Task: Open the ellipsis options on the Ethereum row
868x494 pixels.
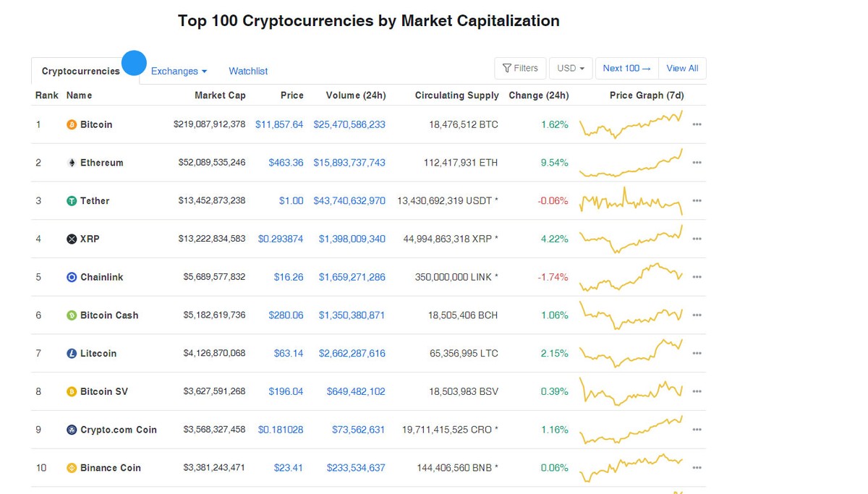Action: (x=697, y=162)
